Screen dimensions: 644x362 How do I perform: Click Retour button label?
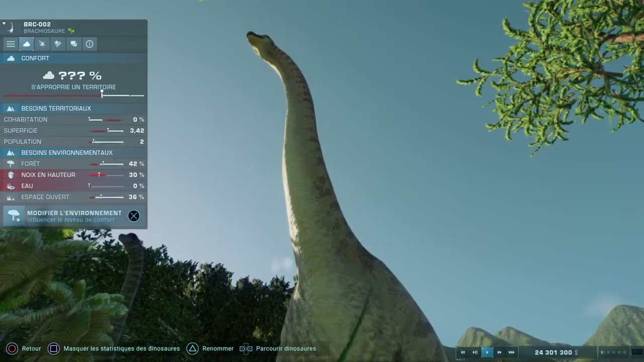[32, 348]
